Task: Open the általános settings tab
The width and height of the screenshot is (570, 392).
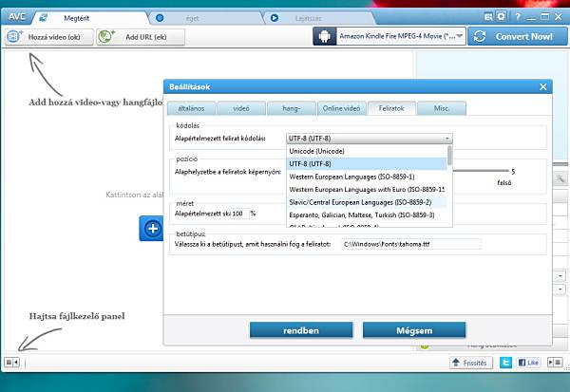Action: (x=191, y=108)
